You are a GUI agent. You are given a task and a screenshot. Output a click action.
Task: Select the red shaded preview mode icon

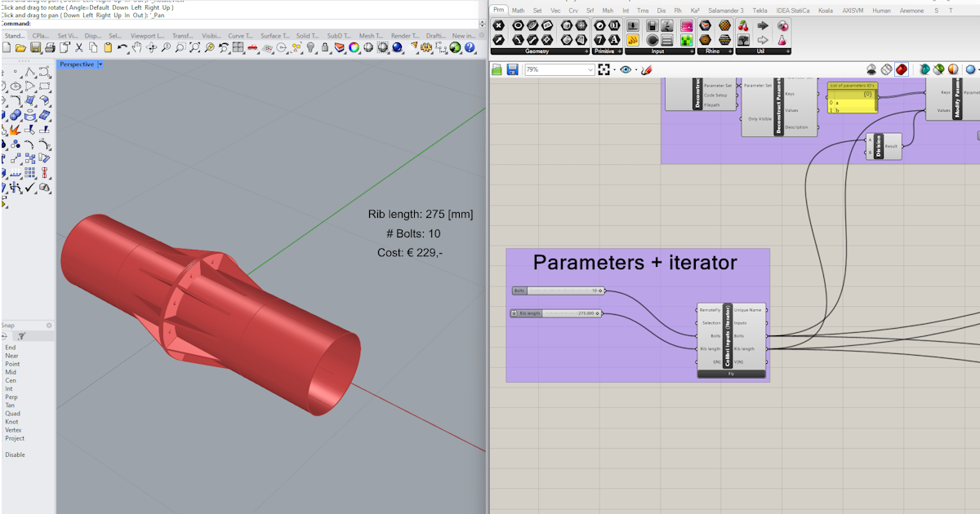pyautogui.click(x=901, y=70)
